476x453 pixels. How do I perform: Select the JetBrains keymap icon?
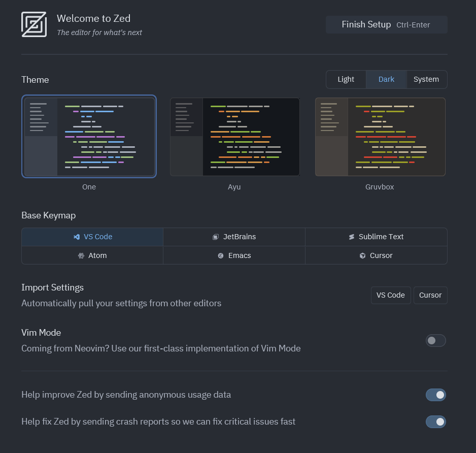[x=216, y=237]
